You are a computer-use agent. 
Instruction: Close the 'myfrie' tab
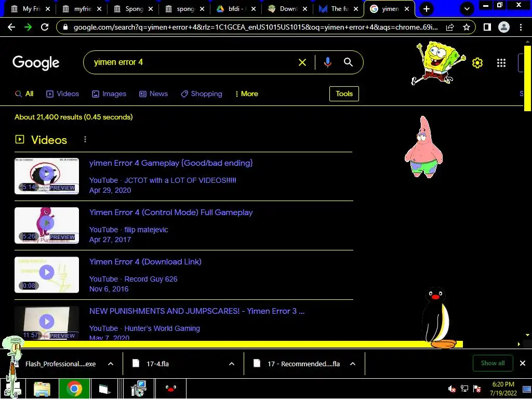(x=99, y=9)
